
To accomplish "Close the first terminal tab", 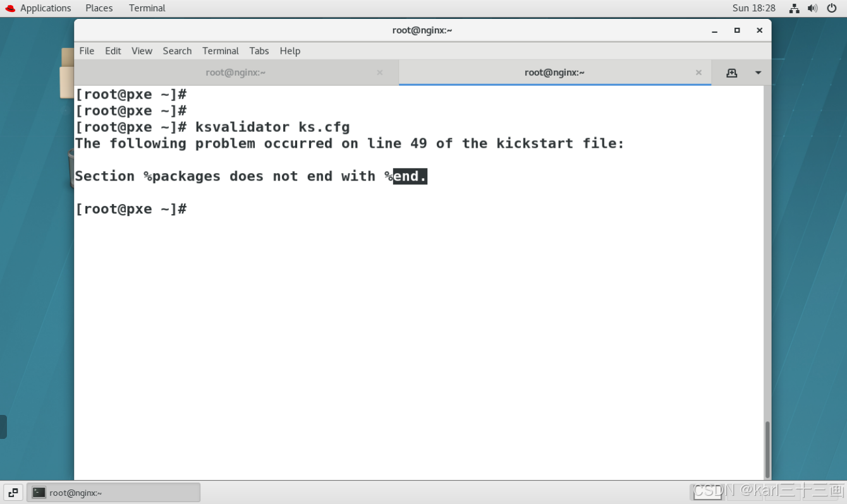I will 380,73.
